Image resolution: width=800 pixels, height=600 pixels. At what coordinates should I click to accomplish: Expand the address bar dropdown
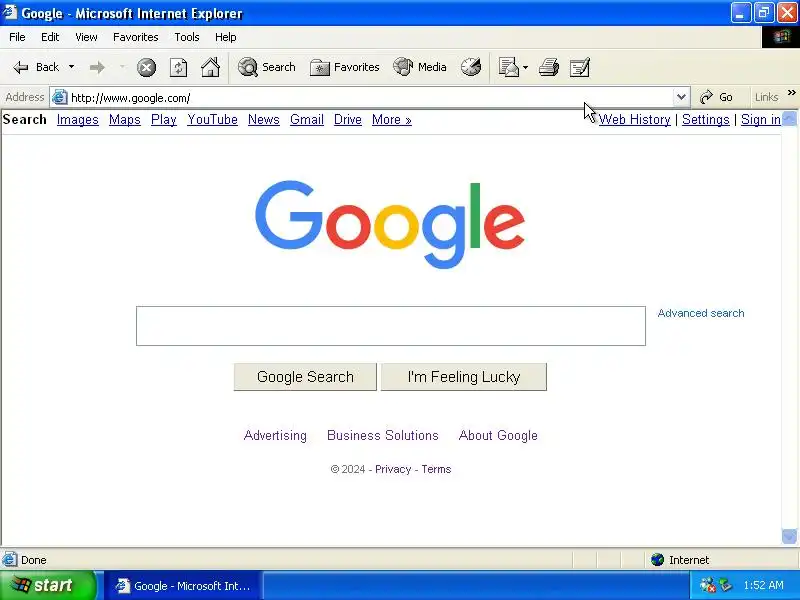coord(681,97)
